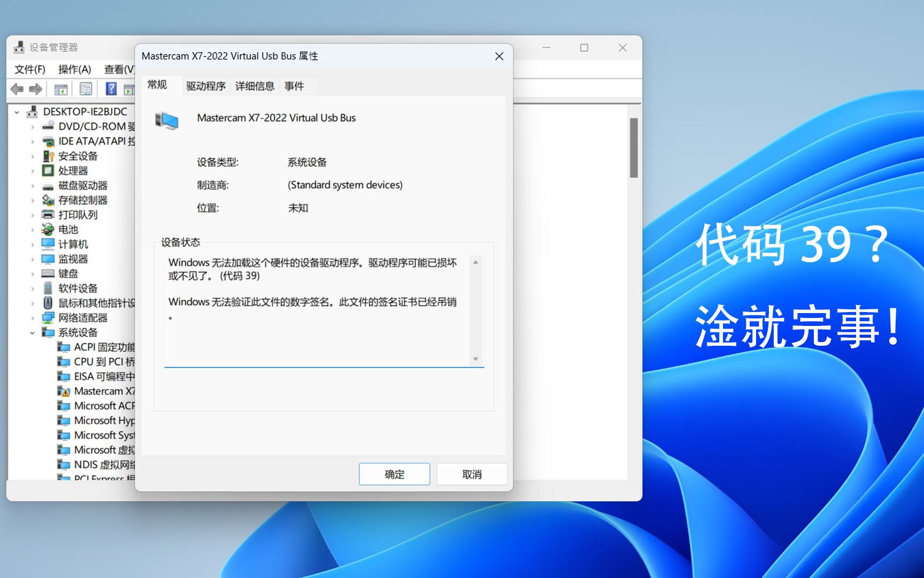This screenshot has height=578, width=924.
Task: Select the 网络适配器 network adapter icon
Action: 48,317
